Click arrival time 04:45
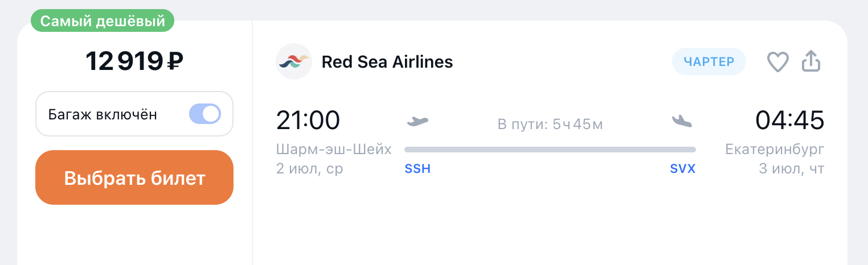 pyautogui.click(x=790, y=121)
